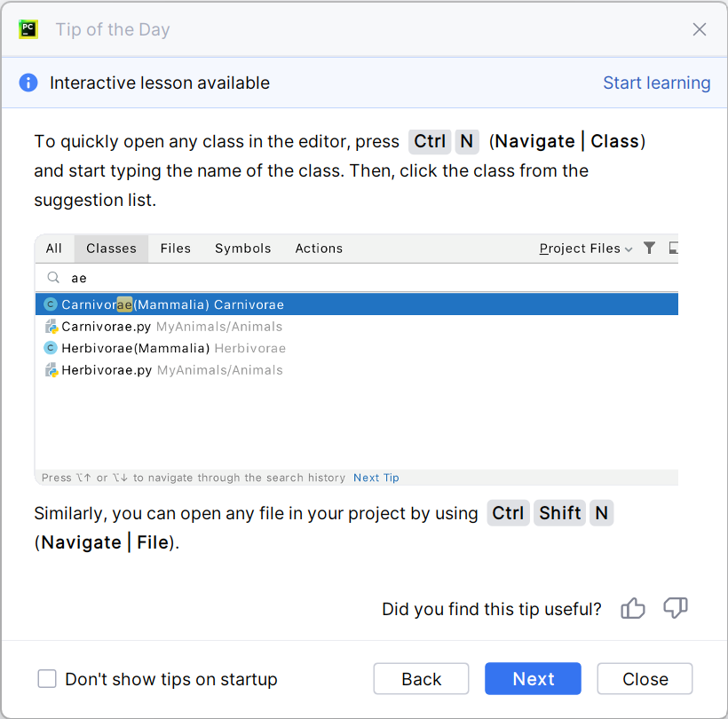728x719 pixels.
Task: Click the Next Tip link
Action: click(376, 478)
